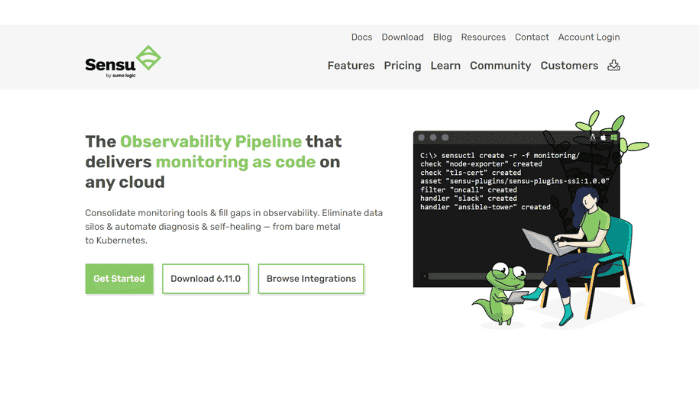
Task: Click Browse Integrations button
Action: (x=311, y=279)
